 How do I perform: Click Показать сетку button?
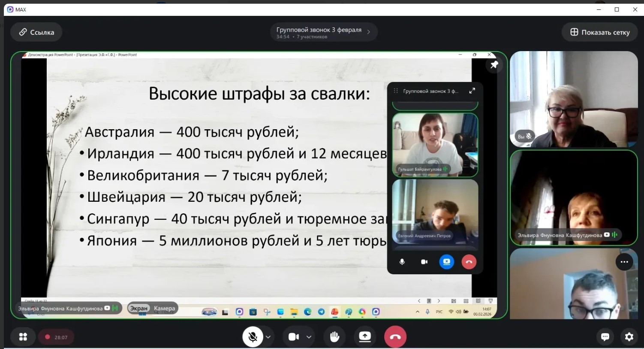(599, 32)
